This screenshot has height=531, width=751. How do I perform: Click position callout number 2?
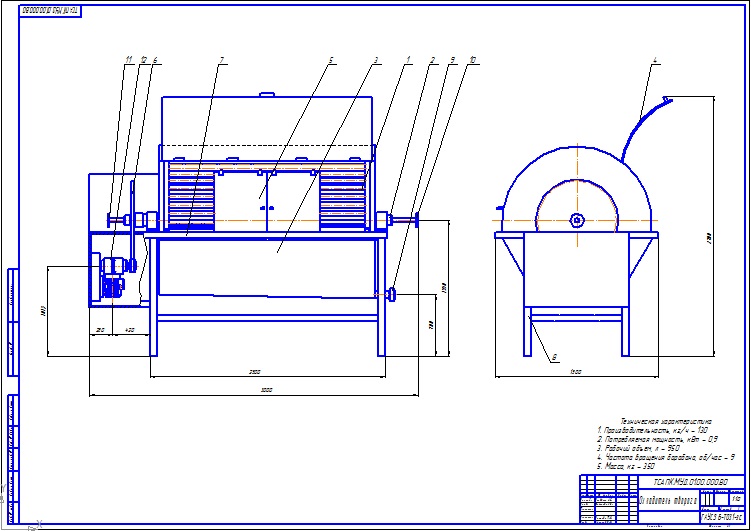(432, 60)
